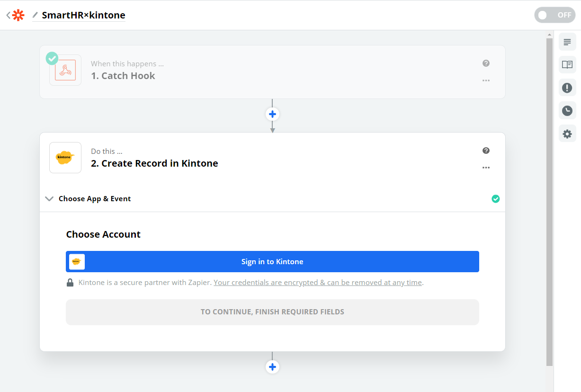
Task: Open help for Create Record in Kintone
Action: coord(486,151)
